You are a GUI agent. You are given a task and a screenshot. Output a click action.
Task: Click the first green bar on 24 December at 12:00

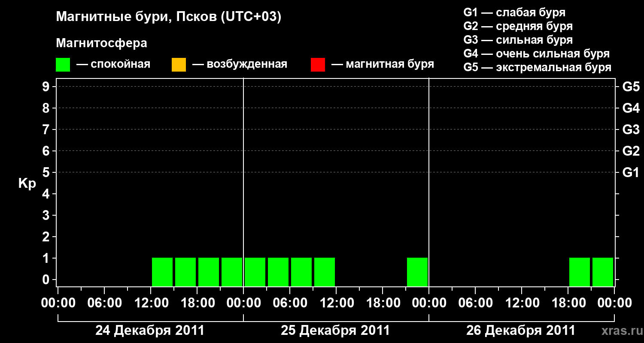point(162,272)
